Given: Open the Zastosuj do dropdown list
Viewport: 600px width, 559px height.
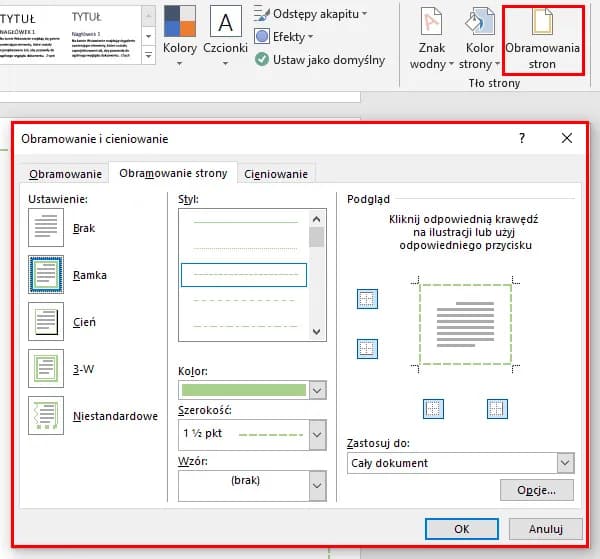Looking at the screenshot, I should pos(565,463).
